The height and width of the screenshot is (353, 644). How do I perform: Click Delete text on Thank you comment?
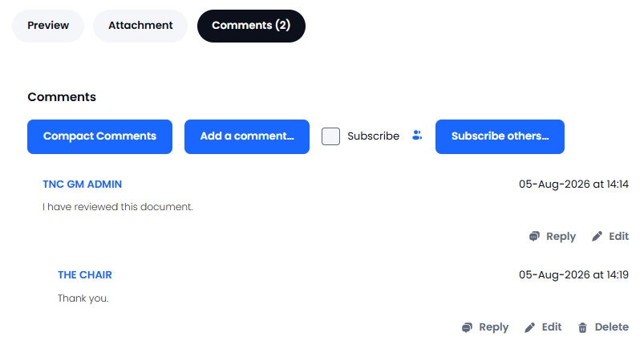click(612, 327)
